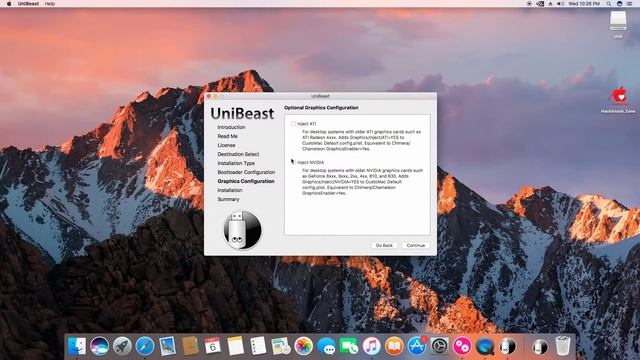
Task: Open FaceTime icon in the Dock
Action: click(349, 346)
